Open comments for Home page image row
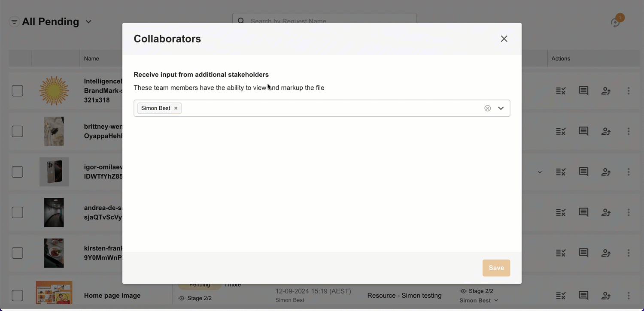The width and height of the screenshot is (644, 311). tap(583, 295)
